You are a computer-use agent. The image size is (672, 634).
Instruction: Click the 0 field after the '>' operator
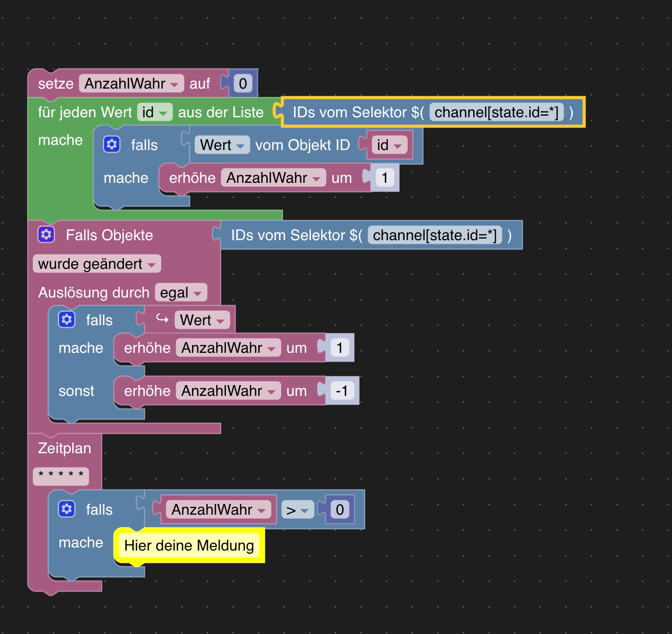click(x=340, y=510)
